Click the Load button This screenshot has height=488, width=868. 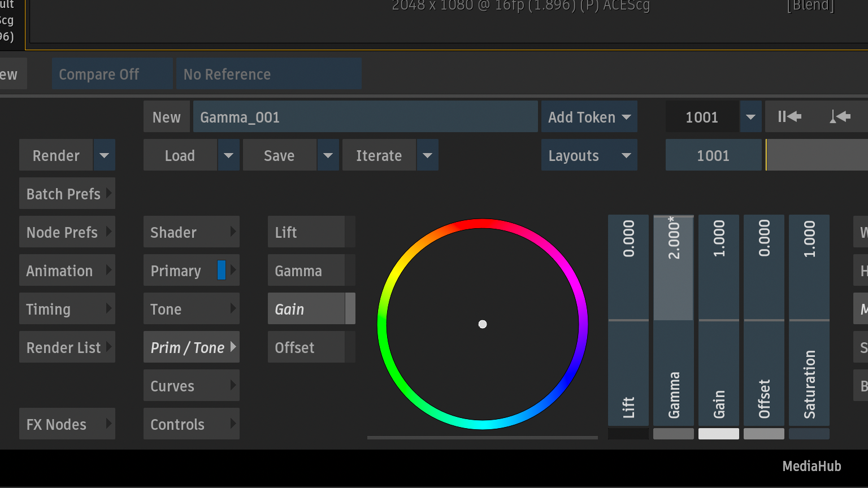point(180,155)
